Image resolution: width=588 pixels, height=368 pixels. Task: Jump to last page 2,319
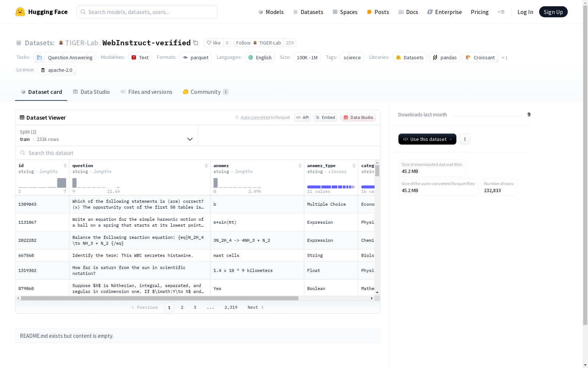[231, 307]
